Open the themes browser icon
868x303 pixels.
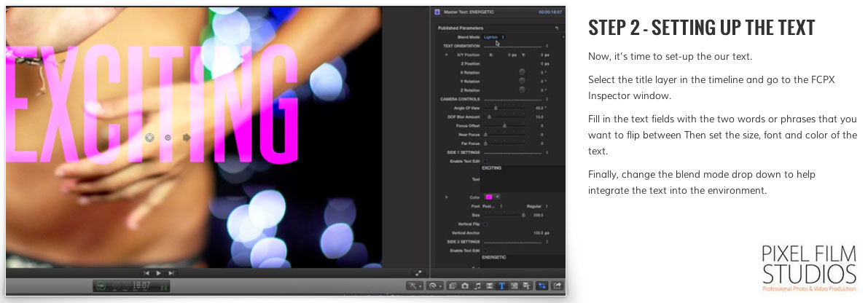coord(526,286)
